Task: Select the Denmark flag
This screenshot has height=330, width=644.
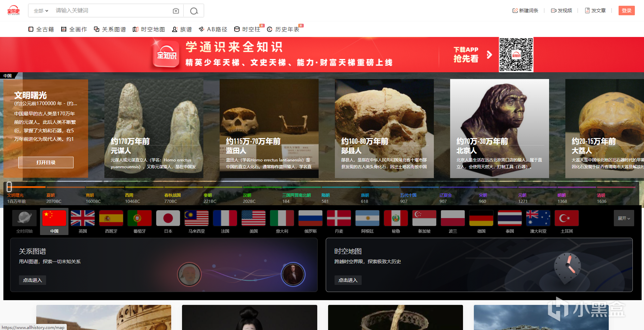Action: click(339, 218)
